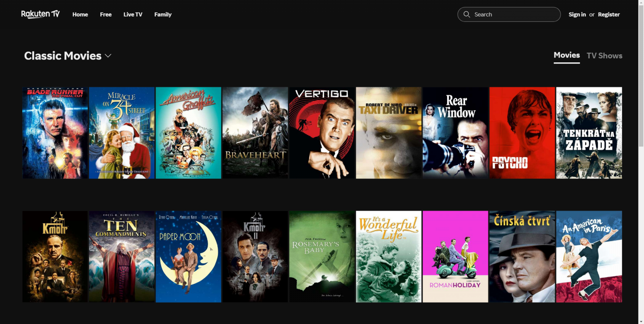The height and width of the screenshot is (324, 644).
Task: Select the first Kmotr movie poster
Action: click(x=55, y=256)
